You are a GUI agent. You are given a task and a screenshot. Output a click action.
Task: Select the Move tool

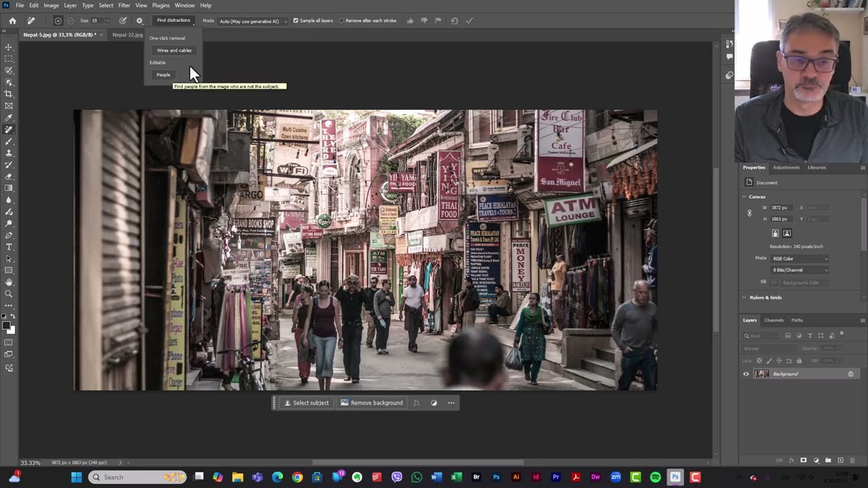(9, 47)
